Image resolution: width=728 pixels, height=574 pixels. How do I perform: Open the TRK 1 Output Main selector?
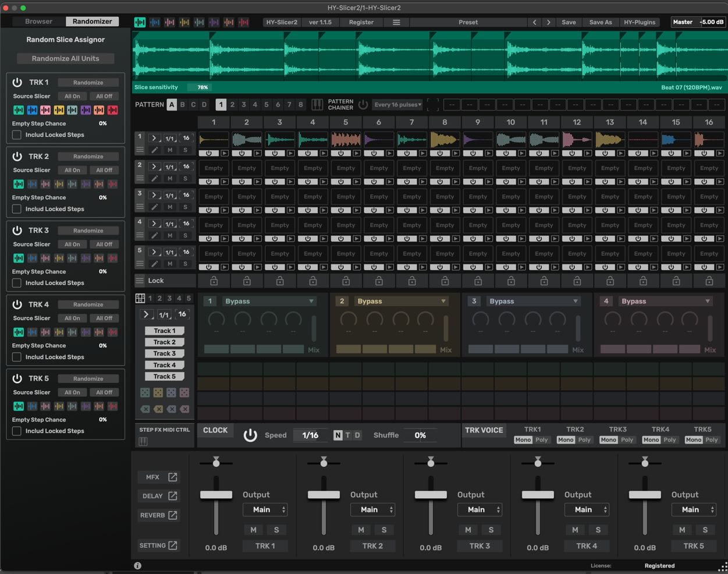point(265,509)
